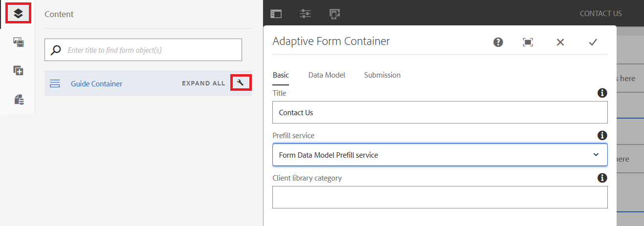Toggle fullscreen mode for the dialog

coord(528,42)
